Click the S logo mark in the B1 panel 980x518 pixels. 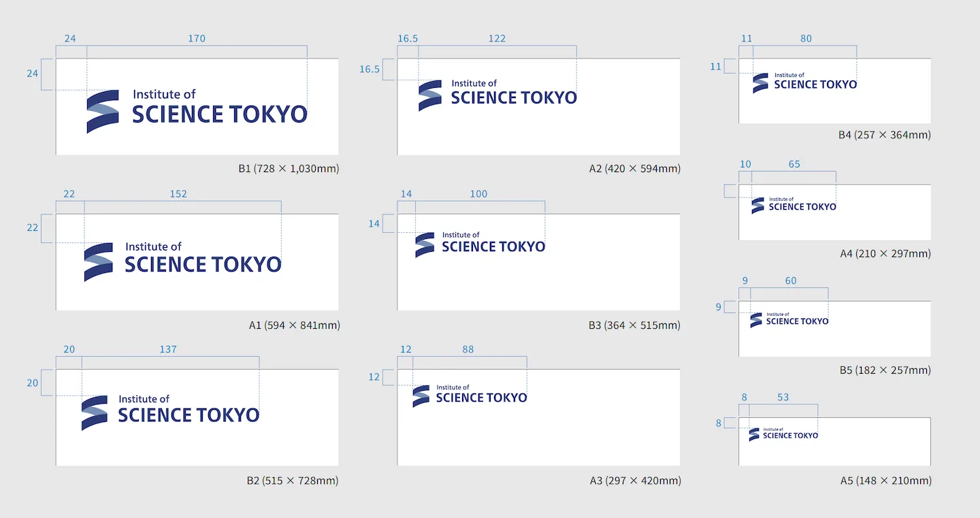pos(102,112)
